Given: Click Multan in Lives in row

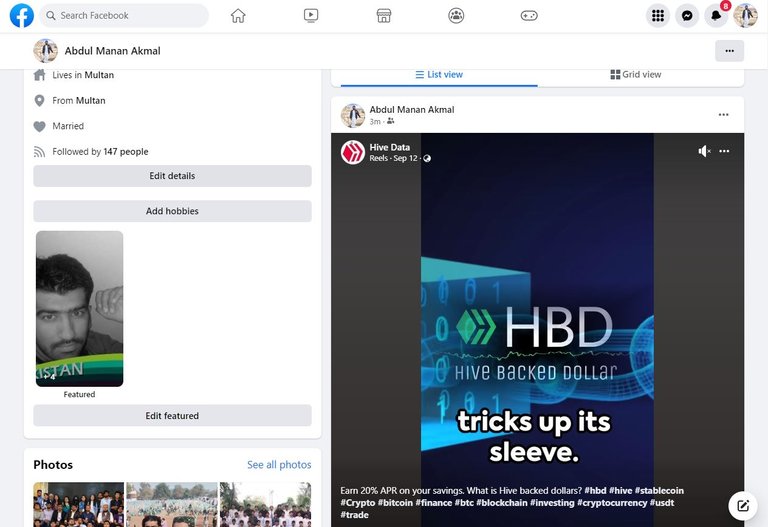Looking at the screenshot, I should [99, 75].
